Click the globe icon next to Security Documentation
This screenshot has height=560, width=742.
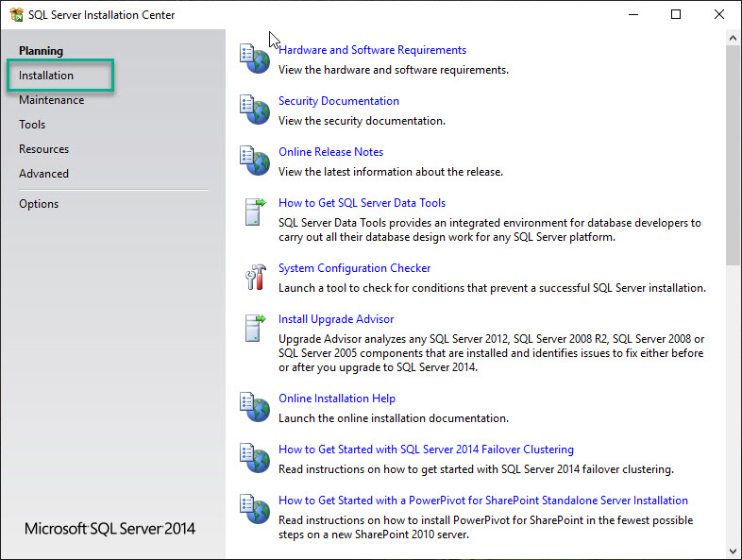[x=255, y=110]
